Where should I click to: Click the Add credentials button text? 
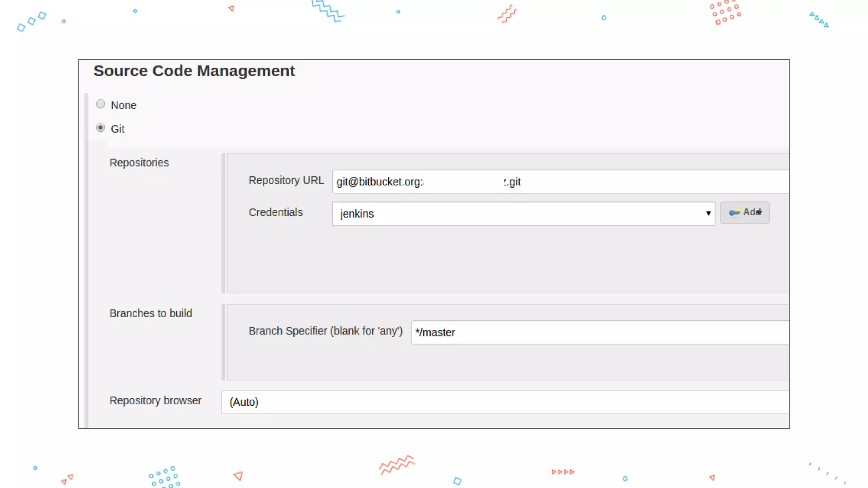752,212
